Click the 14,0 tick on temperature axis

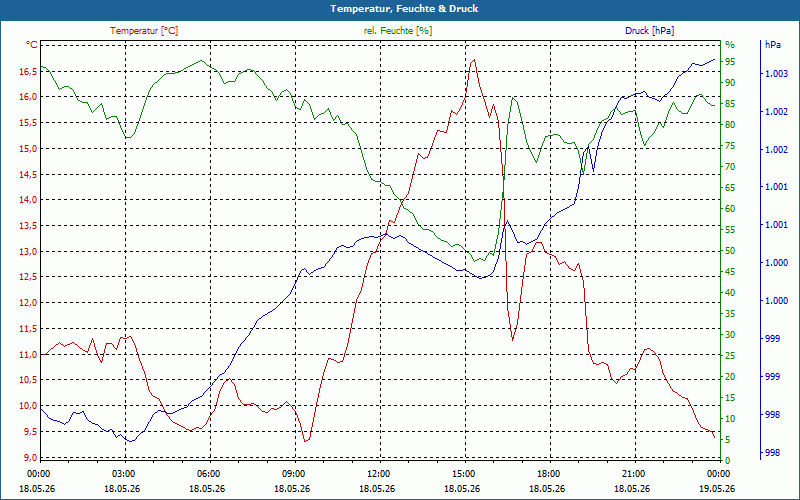28,200
